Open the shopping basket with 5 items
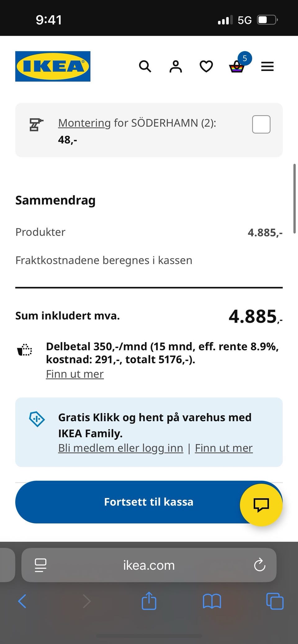 point(237,66)
